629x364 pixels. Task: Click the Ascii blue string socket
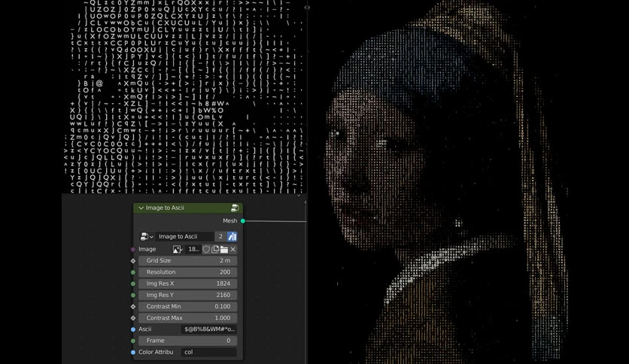133,329
